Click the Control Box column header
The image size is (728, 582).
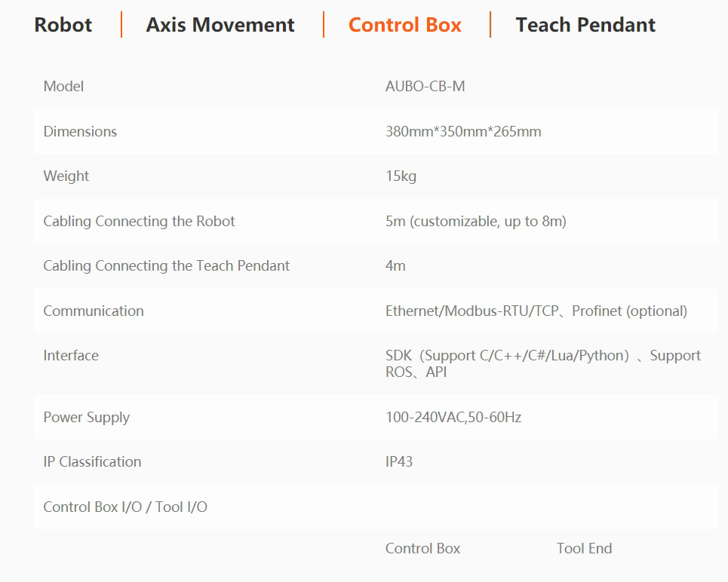tap(422, 549)
